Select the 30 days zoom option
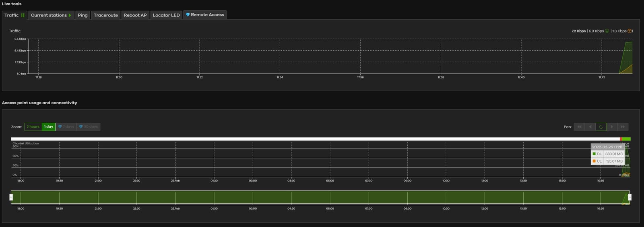 (x=88, y=127)
